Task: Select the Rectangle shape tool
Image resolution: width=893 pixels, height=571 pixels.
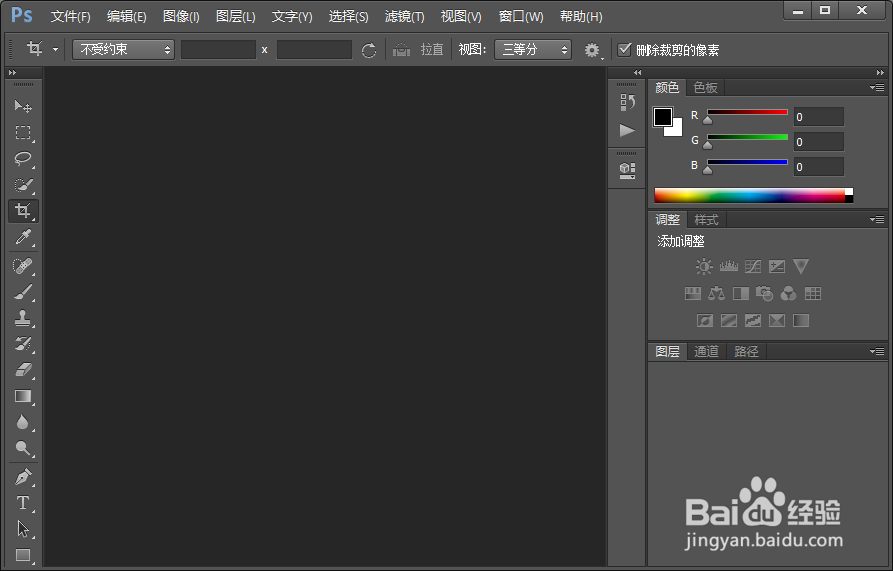Action: tap(23, 555)
